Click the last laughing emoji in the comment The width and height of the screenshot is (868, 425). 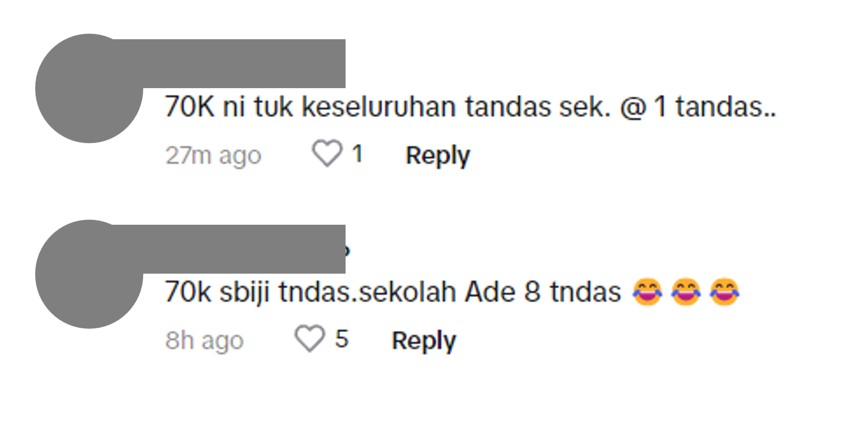(725, 292)
